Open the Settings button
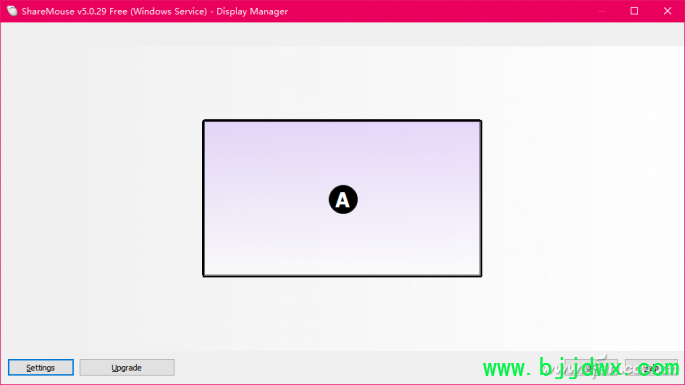The height and width of the screenshot is (385, 685). point(41,368)
